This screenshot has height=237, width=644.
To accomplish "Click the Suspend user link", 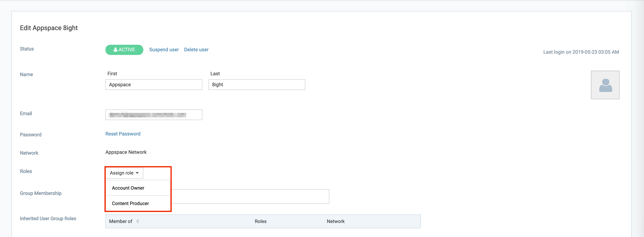I will pyautogui.click(x=164, y=49).
